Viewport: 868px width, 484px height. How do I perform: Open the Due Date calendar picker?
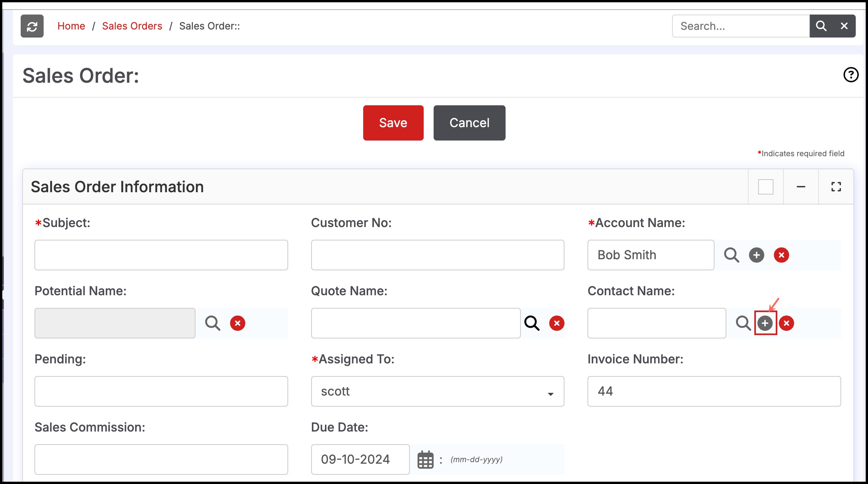point(426,459)
